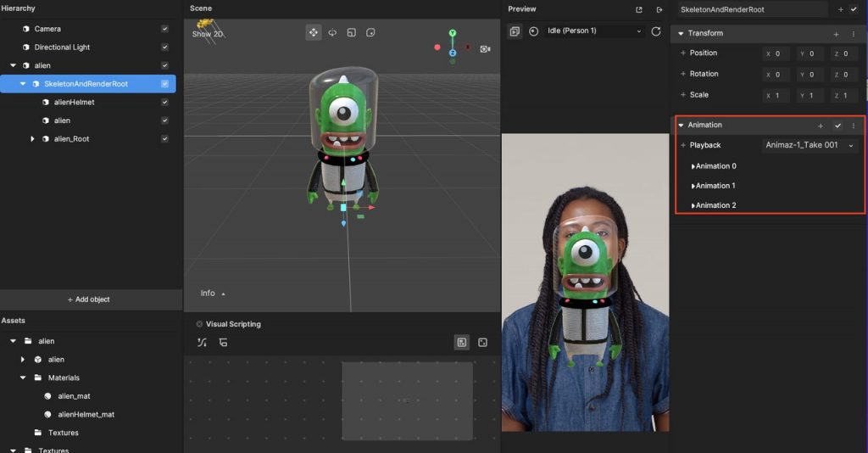Select alienHelmet in Hierarchy

coord(75,102)
